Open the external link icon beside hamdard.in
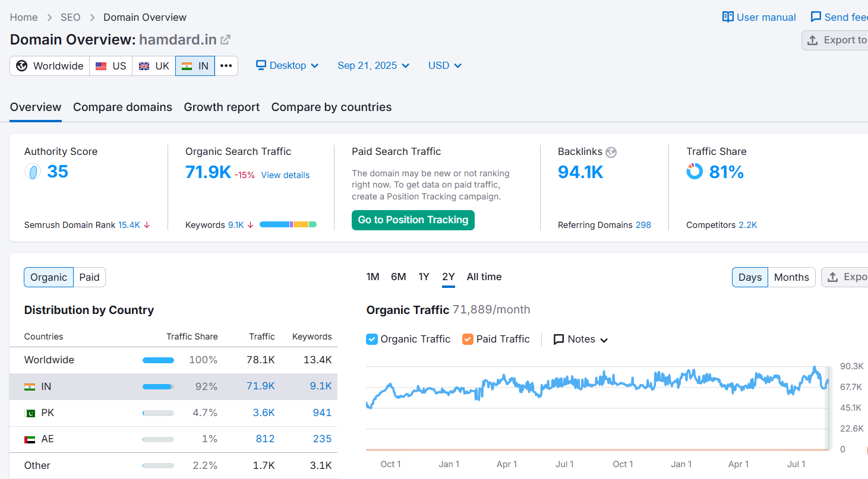 225,40
